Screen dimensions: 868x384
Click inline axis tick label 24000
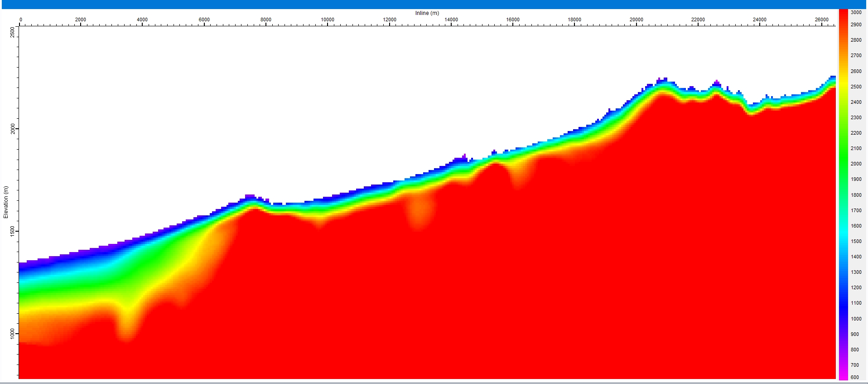(x=760, y=20)
